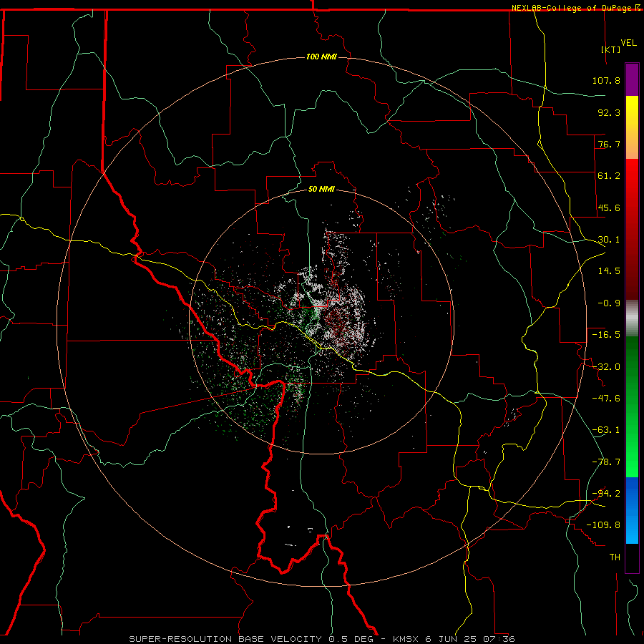The image size is (644, 644).
Task: Click the 100 NMI range ring label
Action: (321, 57)
